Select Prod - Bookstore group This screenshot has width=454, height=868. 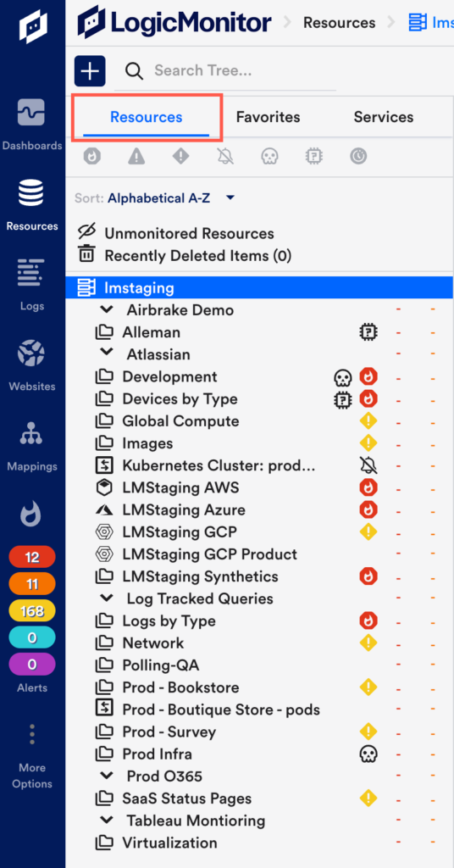pyautogui.click(x=180, y=687)
